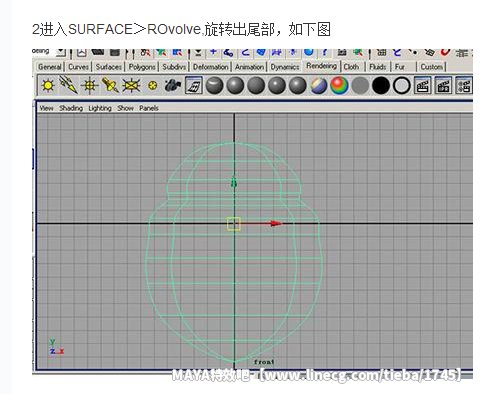The height and width of the screenshot is (394, 503).
Task: Select the Rendering shelf tab
Action: 322,66
